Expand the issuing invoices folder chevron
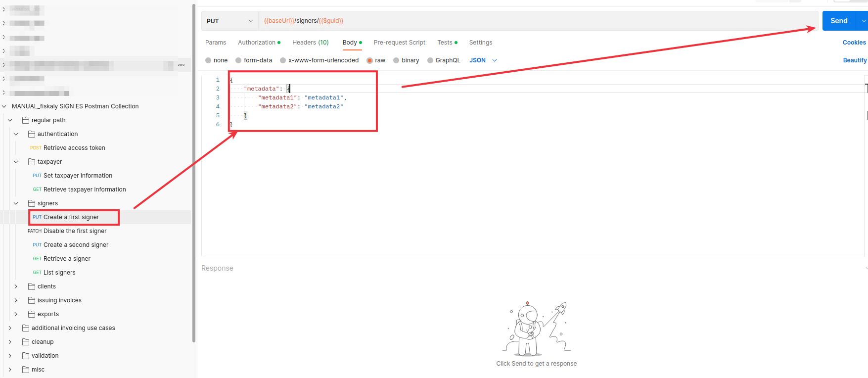 click(16, 300)
